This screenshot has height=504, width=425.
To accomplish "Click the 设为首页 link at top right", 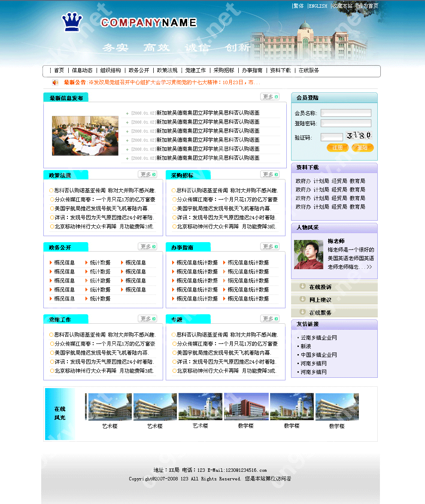I will tap(368, 6).
